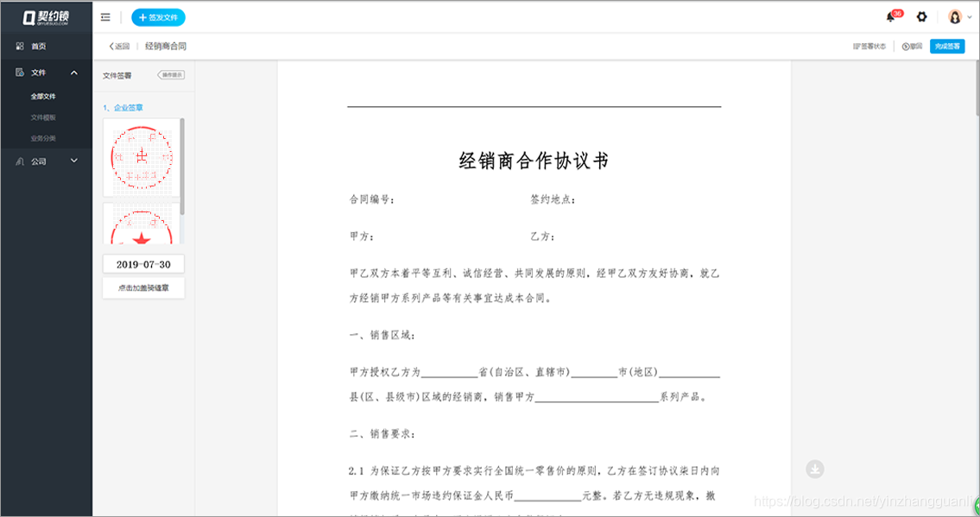Select 全部文件 in the sidebar
This screenshot has height=517, width=980.
[43, 96]
